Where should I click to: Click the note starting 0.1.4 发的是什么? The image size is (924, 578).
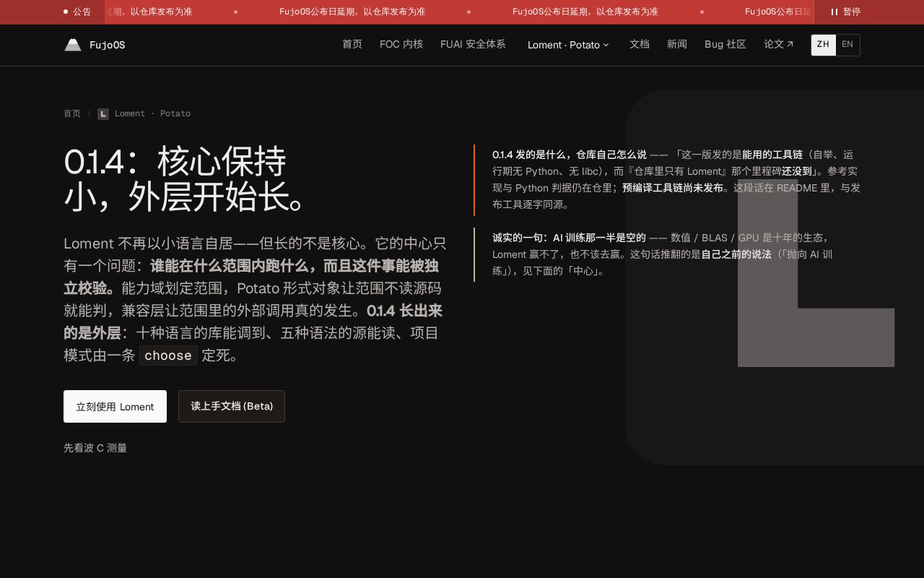(667, 179)
